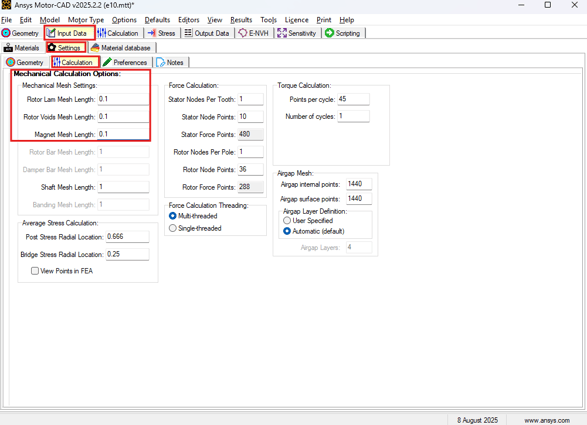
Task: Switch to the Settings sub-tab
Action: [x=66, y=48]
